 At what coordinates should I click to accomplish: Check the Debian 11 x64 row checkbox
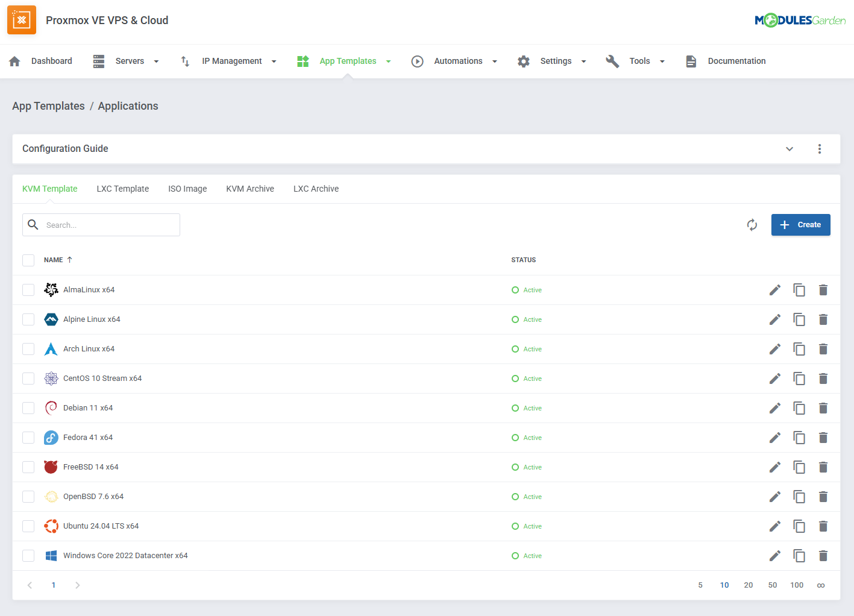(x=28, y=408)
